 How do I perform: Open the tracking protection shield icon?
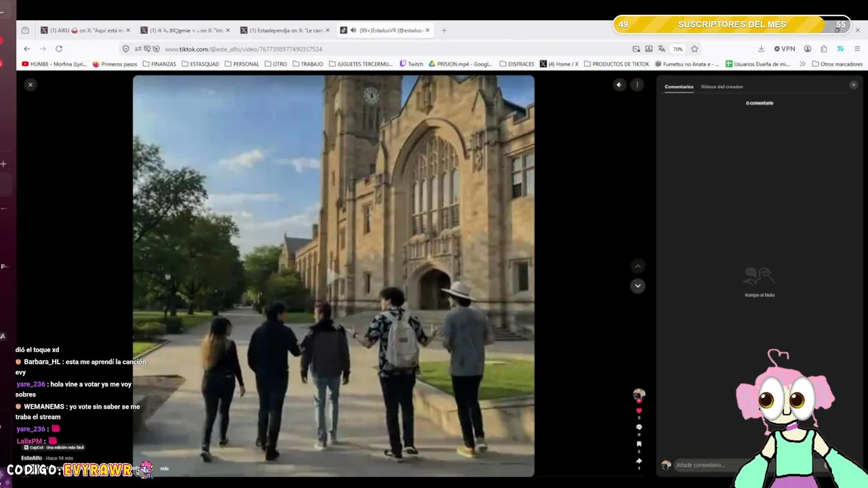click(125, 49)
